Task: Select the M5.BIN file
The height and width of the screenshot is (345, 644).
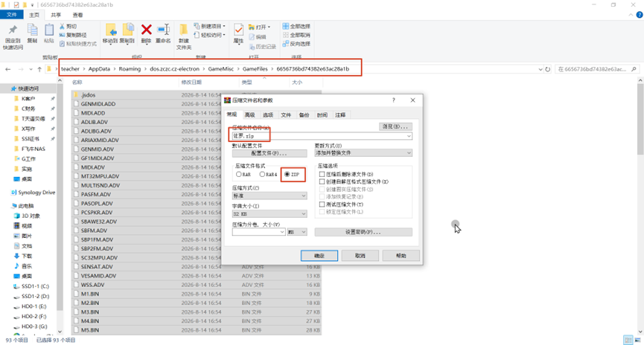Action: point(197,330)
